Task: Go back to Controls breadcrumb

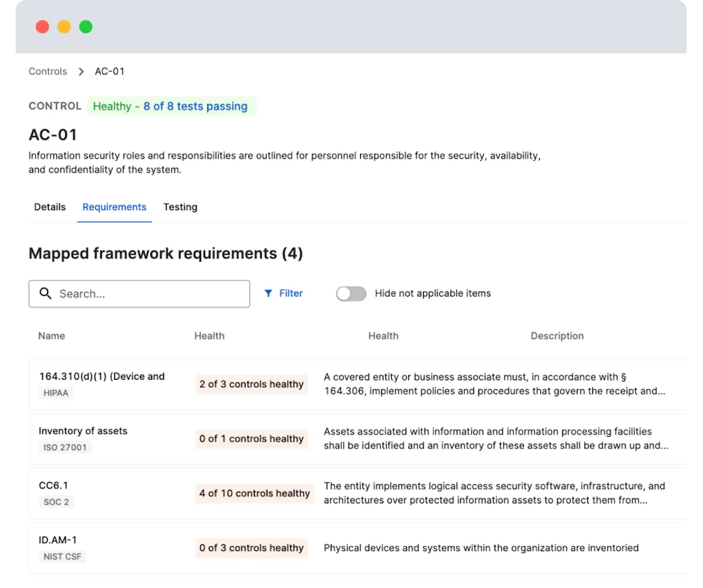Action: click(48, 72)
